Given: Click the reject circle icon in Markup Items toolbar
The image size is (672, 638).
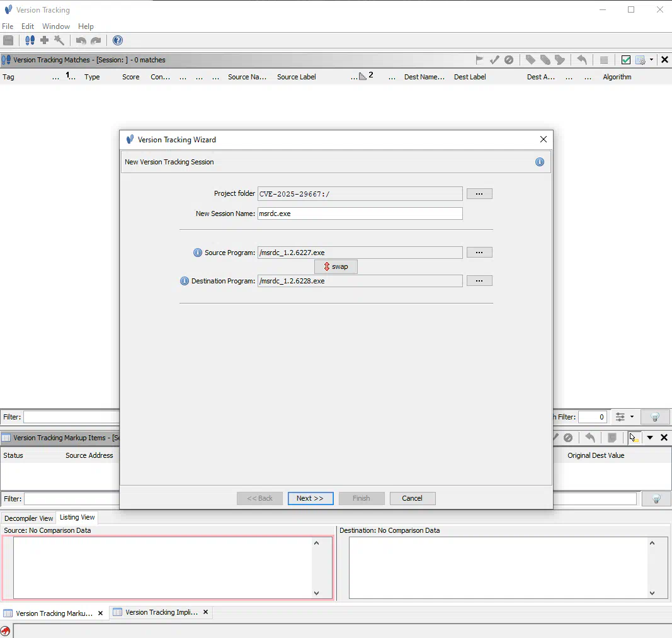Looking at the screenshot, I should pyautogui.click(x=568, y=438).
